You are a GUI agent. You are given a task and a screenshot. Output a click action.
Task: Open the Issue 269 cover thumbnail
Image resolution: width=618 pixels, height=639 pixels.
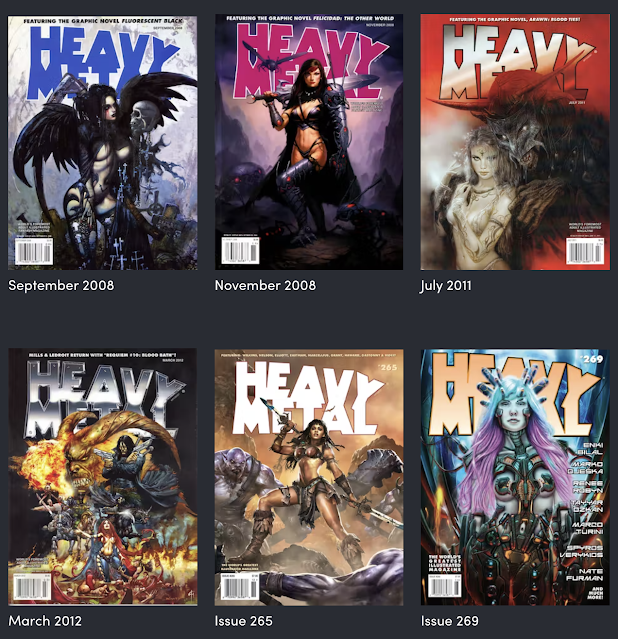[x=515, y=477]
